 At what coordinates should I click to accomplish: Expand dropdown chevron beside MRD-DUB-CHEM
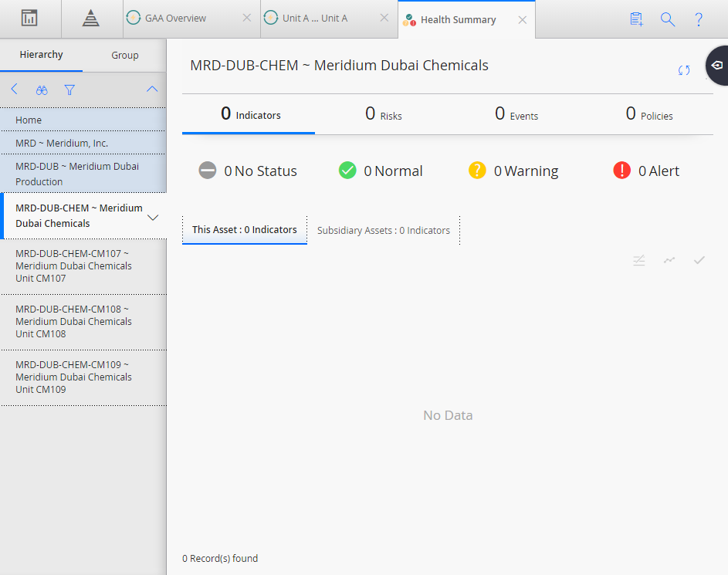153,217
